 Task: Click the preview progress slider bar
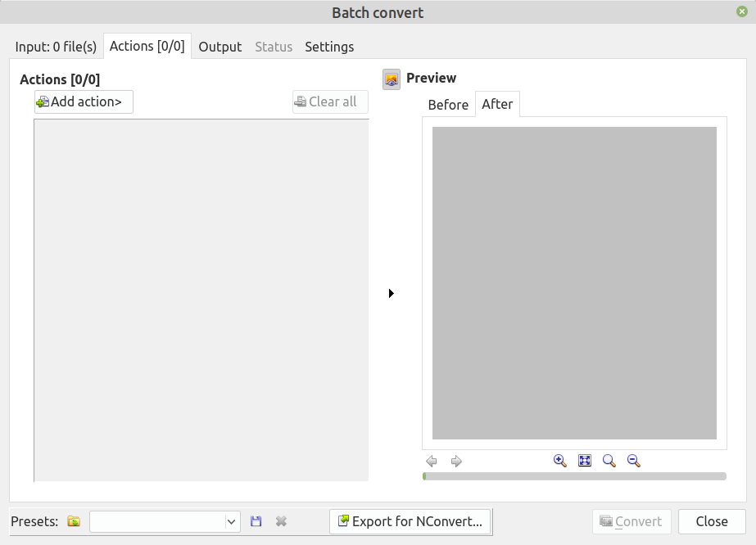click(x=574, y=476)
